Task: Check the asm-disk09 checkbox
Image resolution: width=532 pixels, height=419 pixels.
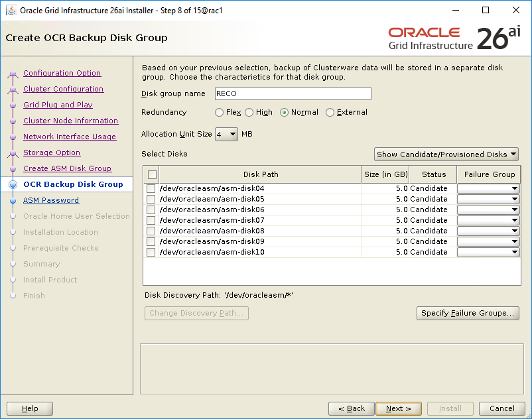Action: point(151,241)
